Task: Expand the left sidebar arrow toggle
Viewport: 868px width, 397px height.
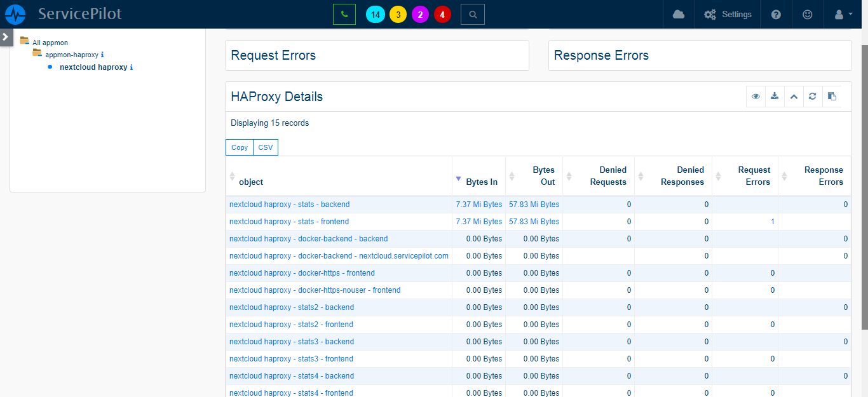Action: [6, 37]
